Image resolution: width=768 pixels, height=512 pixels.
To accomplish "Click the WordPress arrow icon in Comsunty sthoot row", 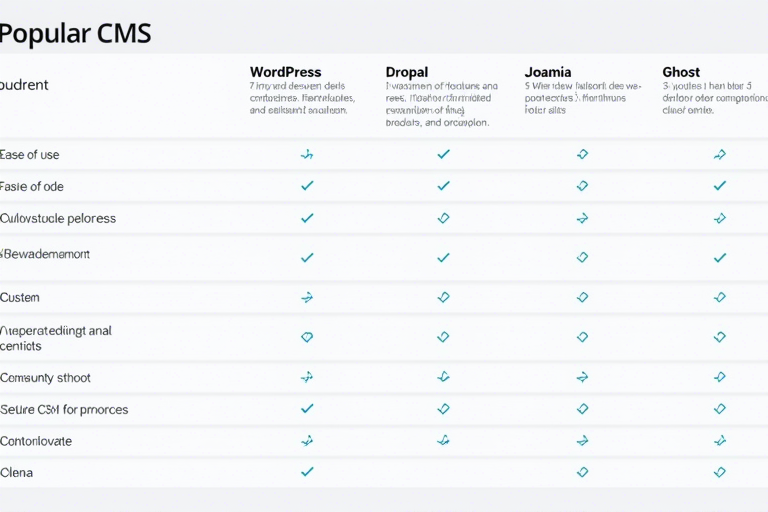I will 307,377.
